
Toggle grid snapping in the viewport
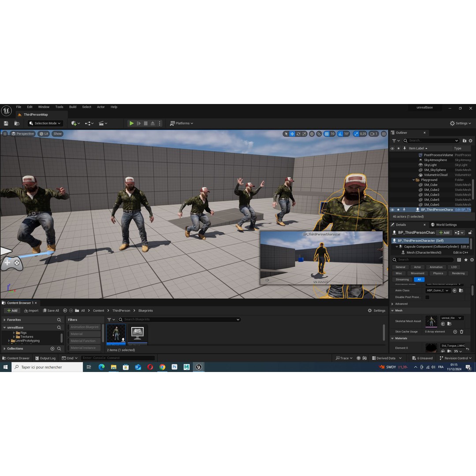coord(326,134)
